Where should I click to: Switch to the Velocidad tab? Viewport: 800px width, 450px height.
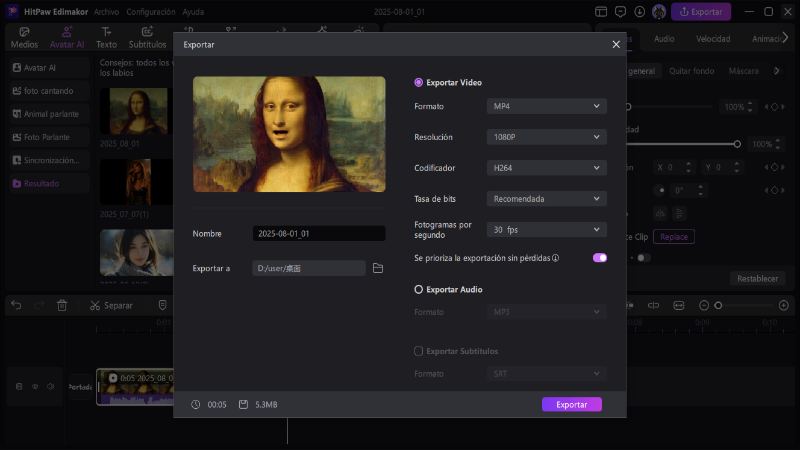713,39
